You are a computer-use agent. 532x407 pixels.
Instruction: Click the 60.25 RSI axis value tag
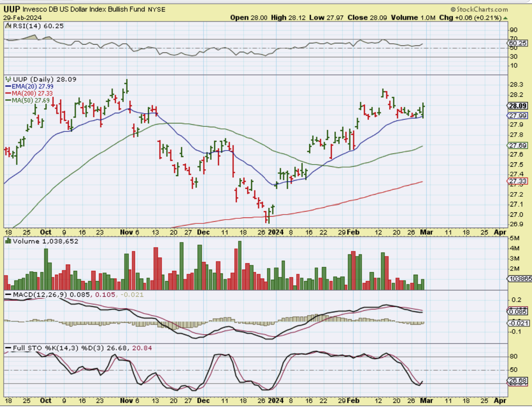[518, 43]
